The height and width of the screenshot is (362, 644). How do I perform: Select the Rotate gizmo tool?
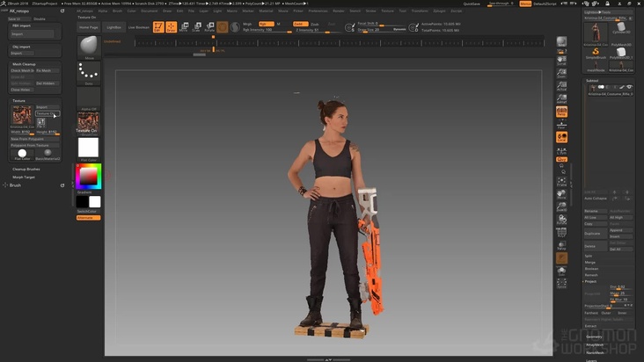(x=209, y=27)
